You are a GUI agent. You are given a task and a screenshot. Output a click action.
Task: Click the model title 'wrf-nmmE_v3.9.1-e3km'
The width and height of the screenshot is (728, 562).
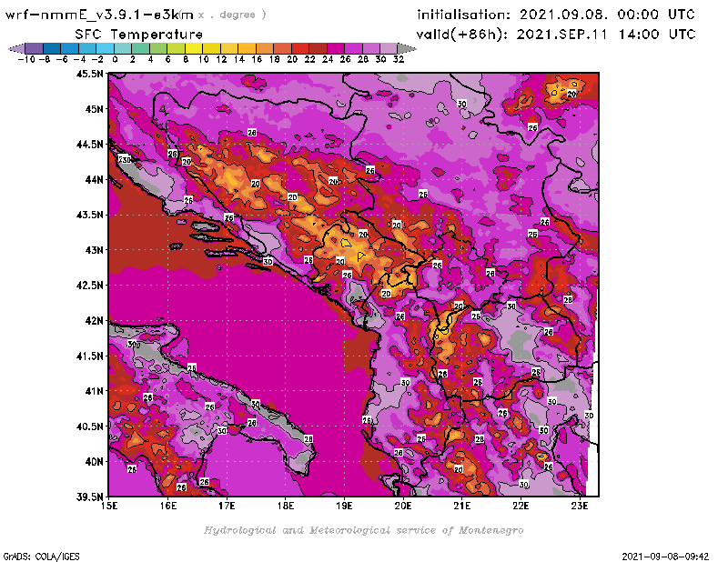(x=99, y=15)
